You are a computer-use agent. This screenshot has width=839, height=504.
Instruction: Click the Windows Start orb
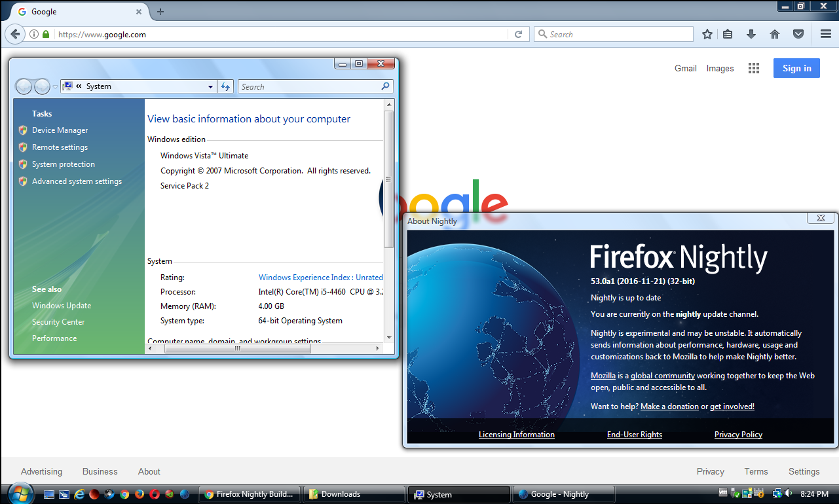[20, 494]
